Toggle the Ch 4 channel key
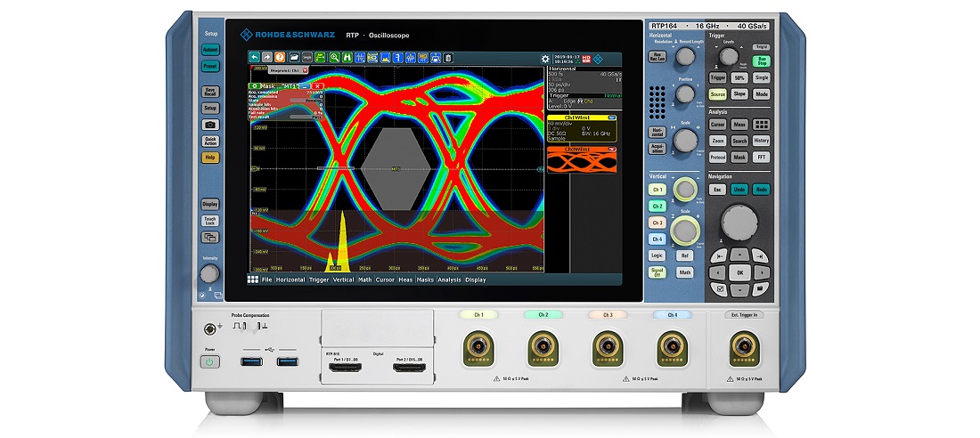 click(x=657, y=239)
